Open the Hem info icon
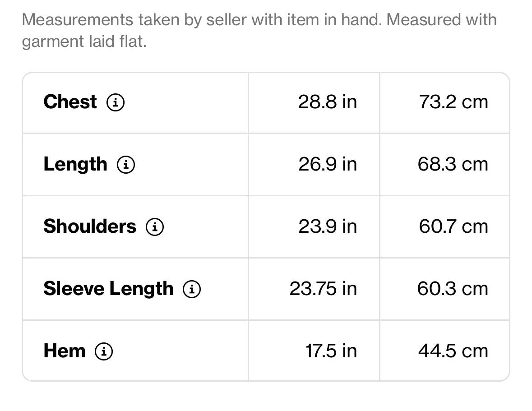The width and height of the screenshot is (532, 411). (104, 351)
